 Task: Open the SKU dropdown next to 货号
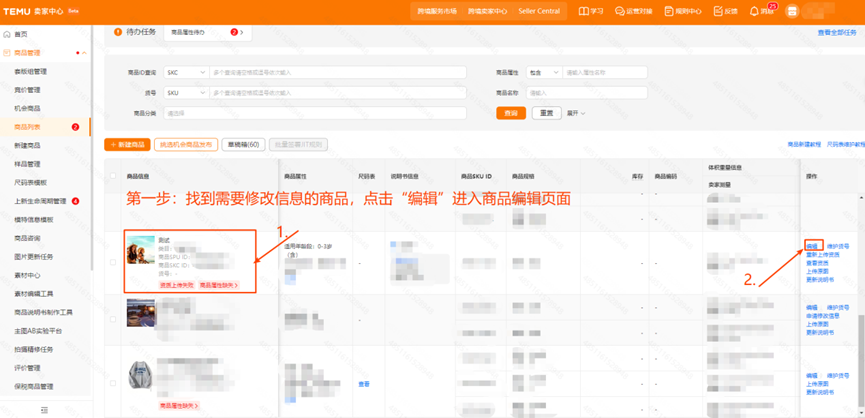[x=186, y=93]
